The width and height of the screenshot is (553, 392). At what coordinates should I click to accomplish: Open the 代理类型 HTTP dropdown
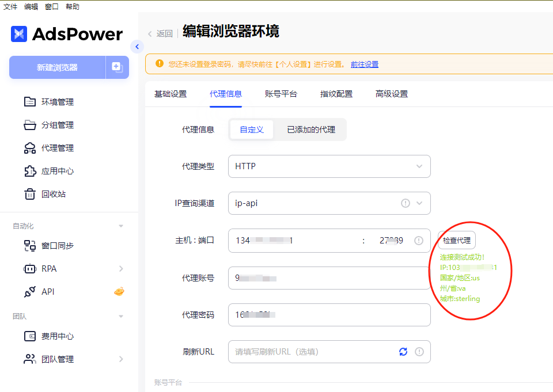329,166
